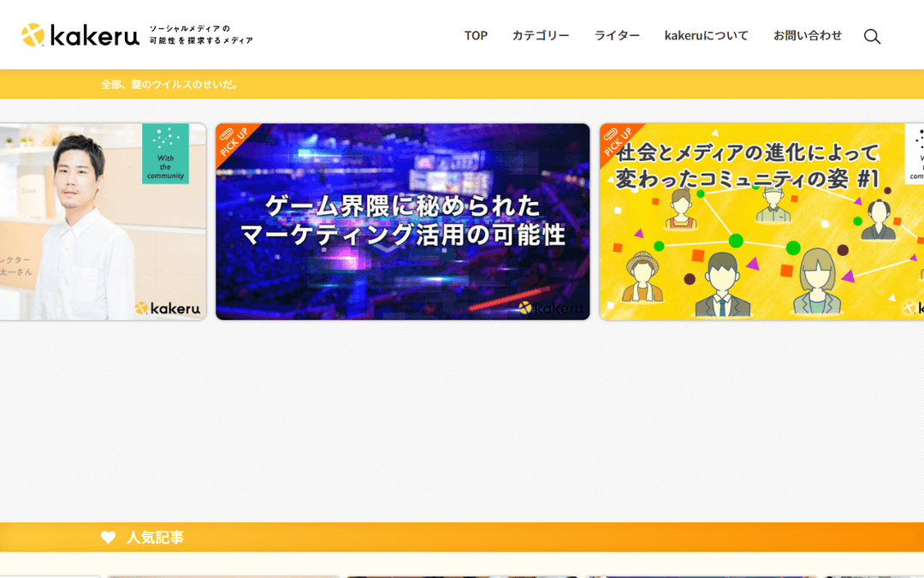Go to the ライター page
This screenshot has height=578, width=924.
tap(617, 35)
